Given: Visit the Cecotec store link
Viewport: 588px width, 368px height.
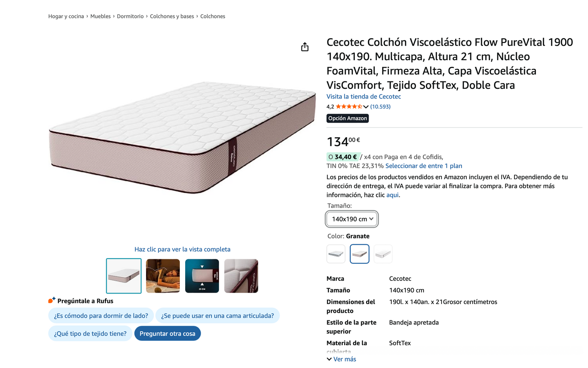Looking at the screenshot, I should tap(363, 96).
